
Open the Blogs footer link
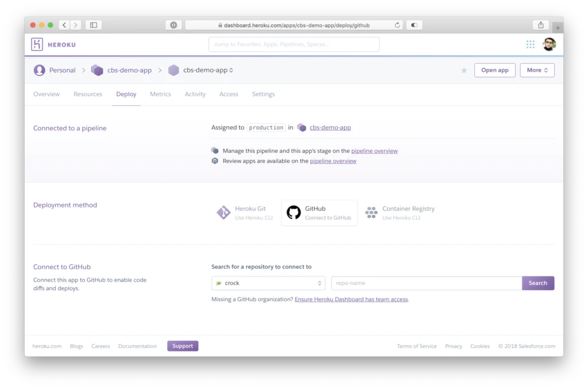pos(76,346)
